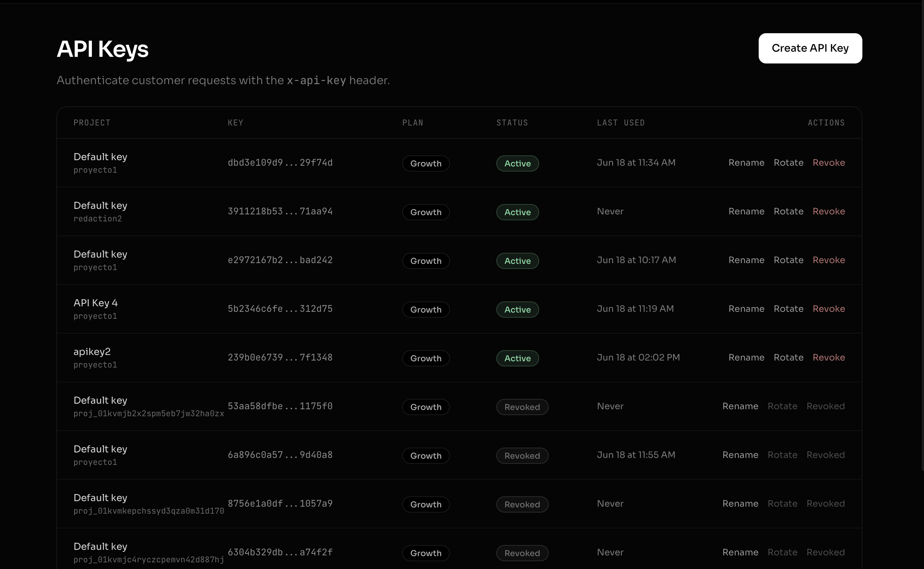Select key text 5b2346c6fe...312d75
Viewport: 924px width, 569px height.
(280, 308)
